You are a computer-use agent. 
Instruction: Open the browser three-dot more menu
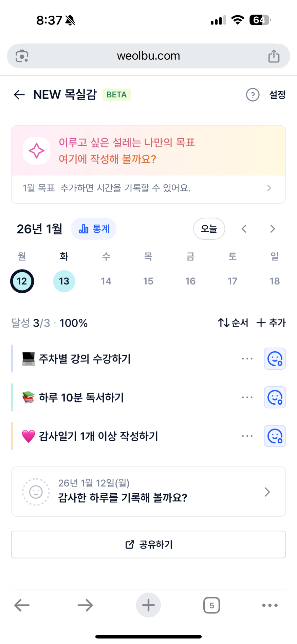click(x=270, y=605)
